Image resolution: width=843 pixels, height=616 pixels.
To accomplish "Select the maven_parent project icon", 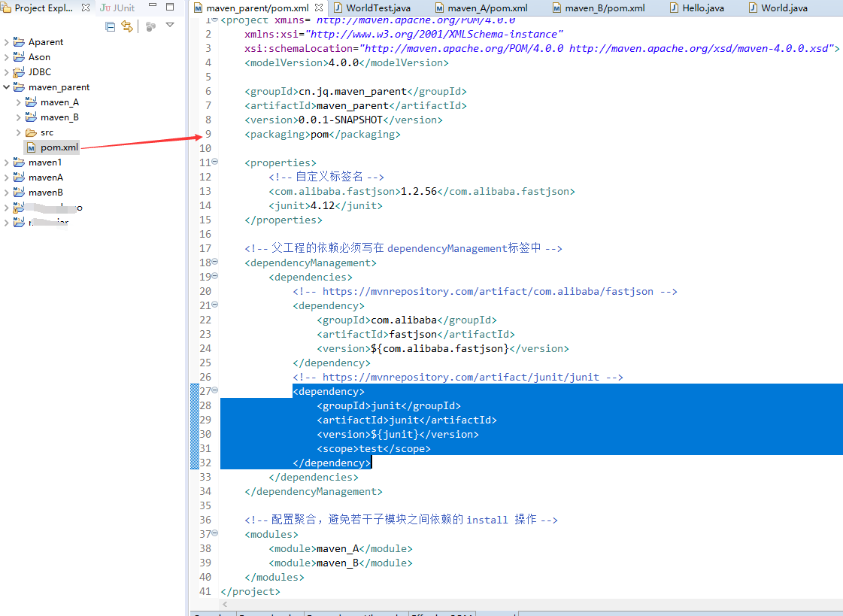I will click(x=19, y=86).
